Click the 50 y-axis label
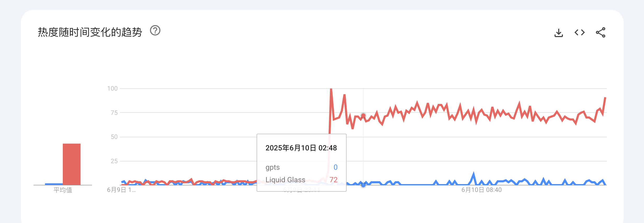 point(114,137)
